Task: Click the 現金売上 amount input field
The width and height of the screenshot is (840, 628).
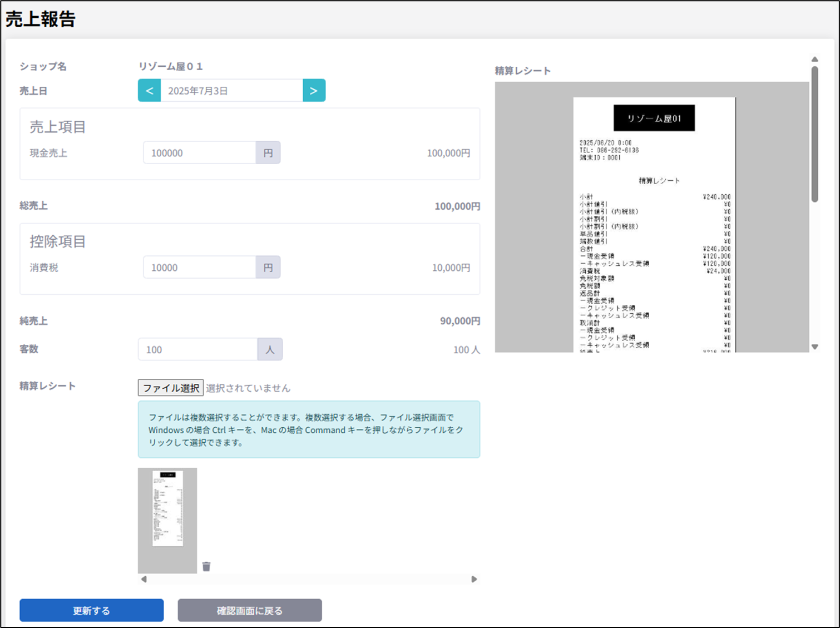Action: pos(199,153)
